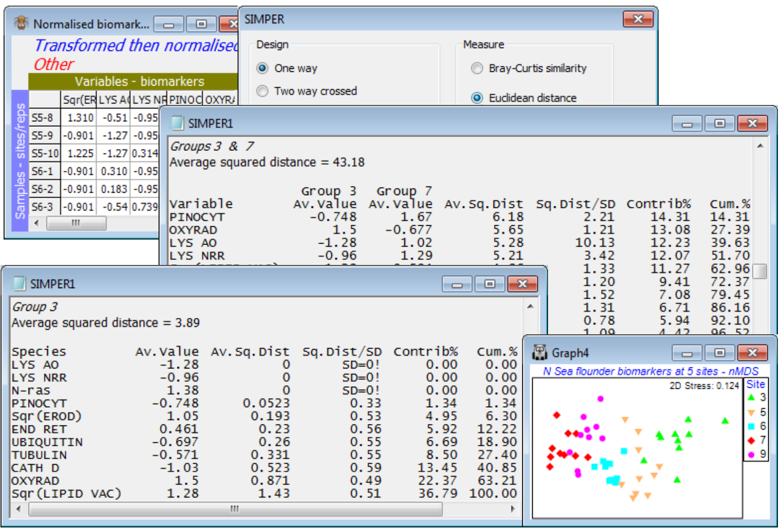Select the S6-1 sample row header

coord(44,171)
